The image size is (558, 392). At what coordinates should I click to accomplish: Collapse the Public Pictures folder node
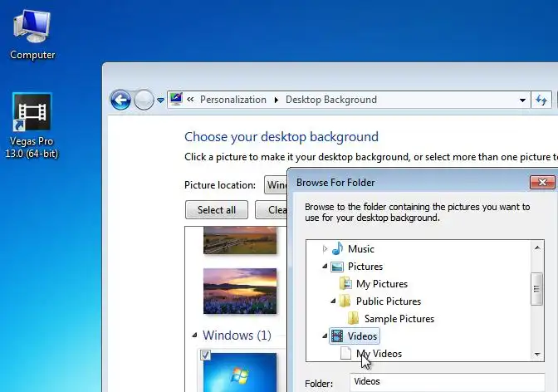click(333, 301)
